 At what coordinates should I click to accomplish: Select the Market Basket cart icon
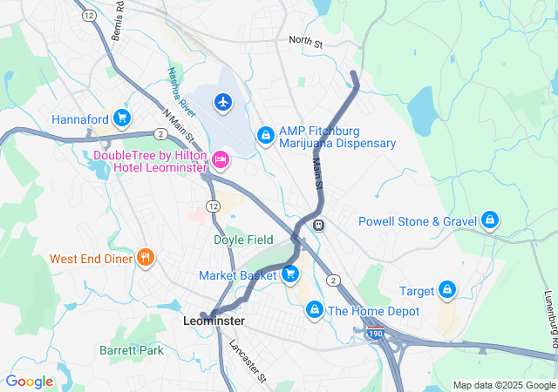coord(290,274)
